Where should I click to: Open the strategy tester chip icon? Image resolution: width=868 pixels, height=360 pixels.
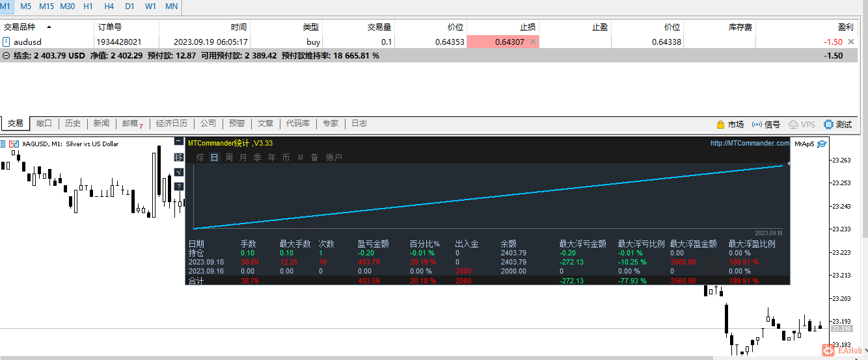828,124
